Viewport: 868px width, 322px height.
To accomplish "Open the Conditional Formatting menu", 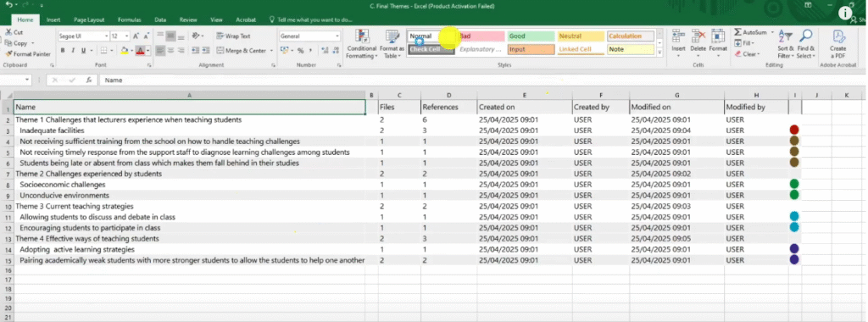I will 362,44.
